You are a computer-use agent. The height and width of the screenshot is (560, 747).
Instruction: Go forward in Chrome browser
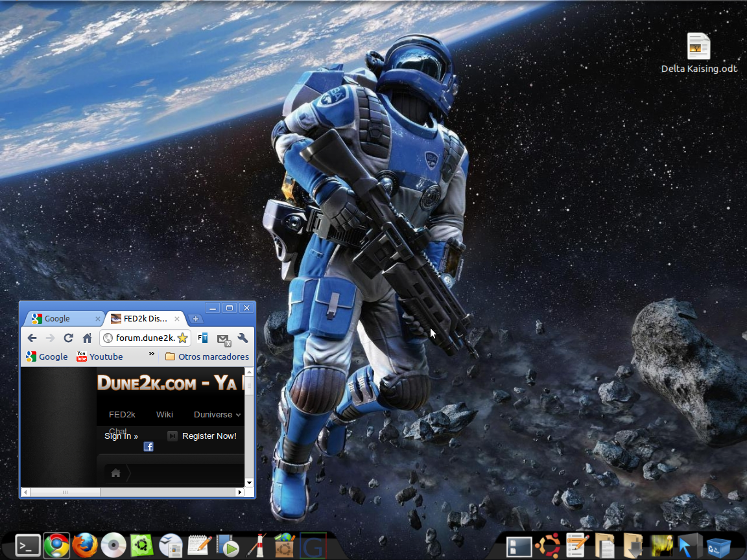pos(50,338)
